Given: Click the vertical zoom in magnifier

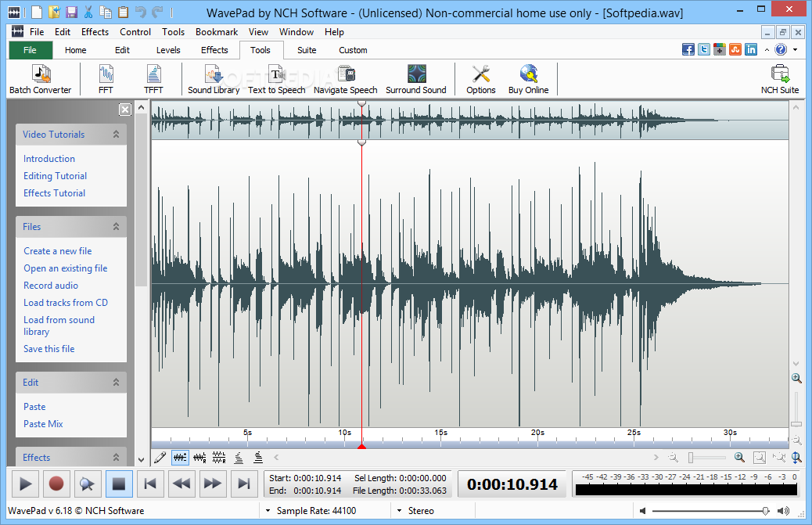Looking at the screenshot, I should pos(796,378).
